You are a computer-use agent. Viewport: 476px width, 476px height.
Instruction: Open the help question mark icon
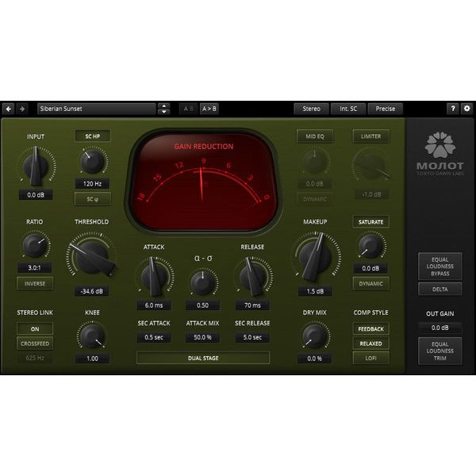pyautogui.click(x=453, y=109)
